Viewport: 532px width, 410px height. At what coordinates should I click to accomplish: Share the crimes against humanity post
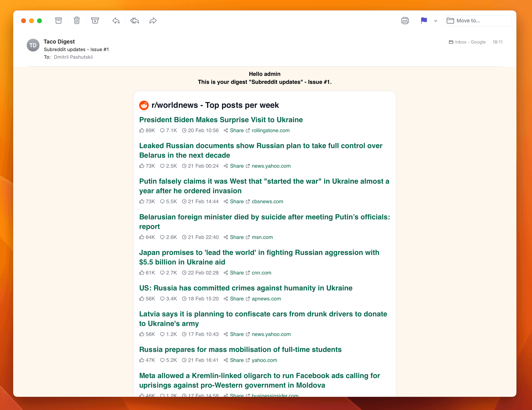point(237,299)
